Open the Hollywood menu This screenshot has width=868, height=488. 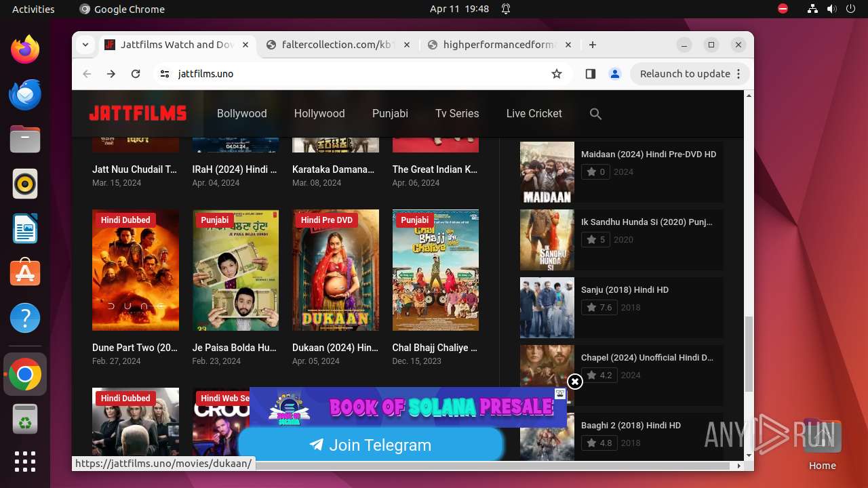[319, 114]
